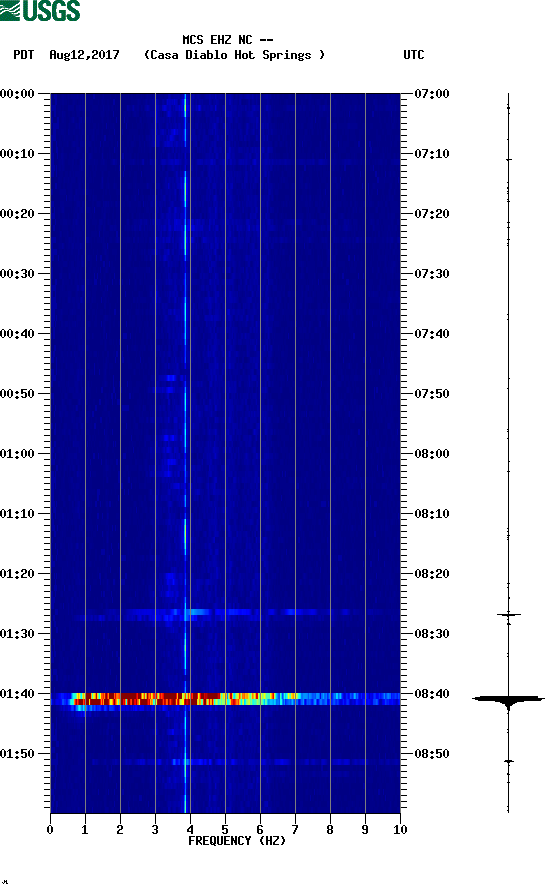Click PDT time label '01:40'
552x893 pixels.
(17, 694)
